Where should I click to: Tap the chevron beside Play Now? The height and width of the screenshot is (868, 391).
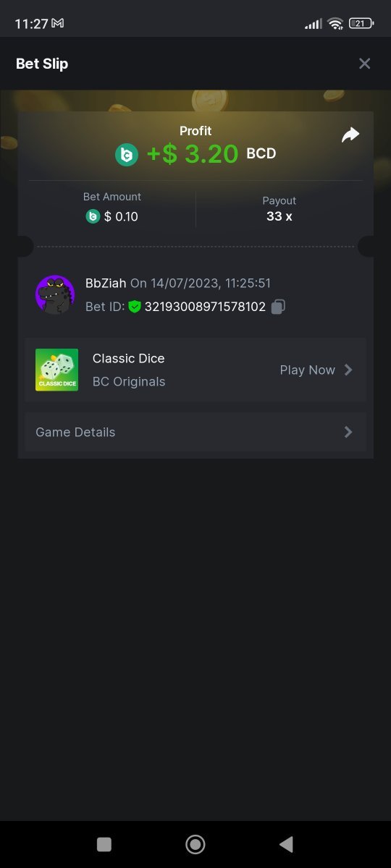348,370
